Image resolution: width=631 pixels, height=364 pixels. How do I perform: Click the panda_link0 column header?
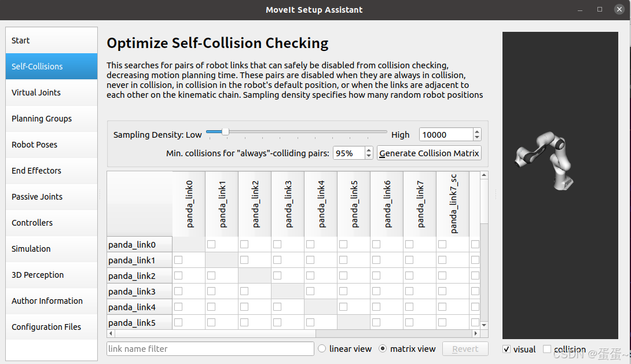click(x=189, y=204)
